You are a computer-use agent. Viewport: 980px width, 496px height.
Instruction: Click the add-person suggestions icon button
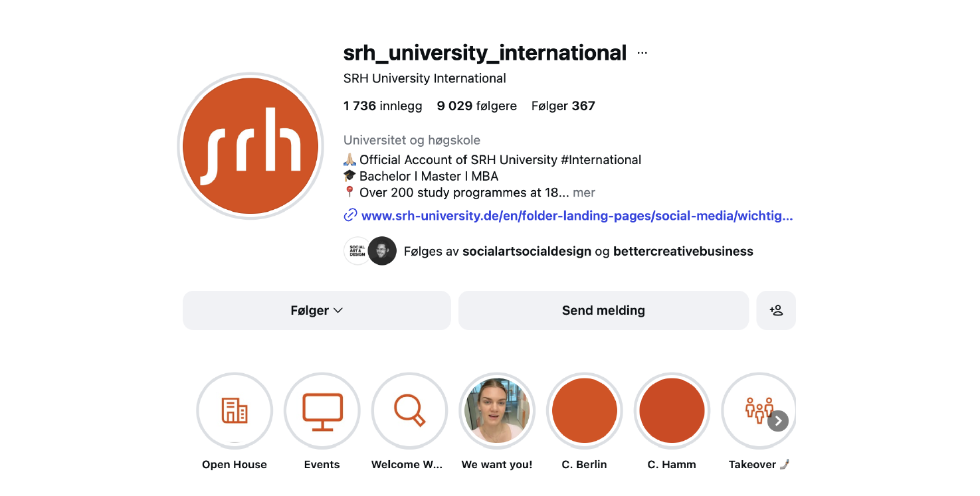pyautogui.click(x=776, y=310)
